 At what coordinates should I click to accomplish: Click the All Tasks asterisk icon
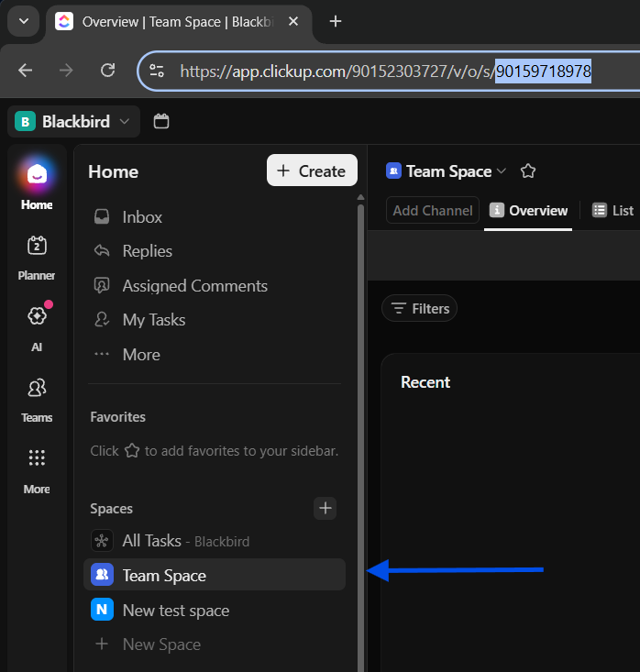pyautogui.click(x=102, y=540)
